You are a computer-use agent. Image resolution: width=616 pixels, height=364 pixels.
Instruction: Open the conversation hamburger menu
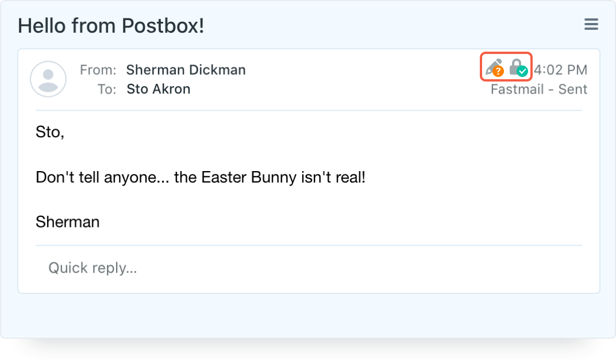tap(591, 25)
